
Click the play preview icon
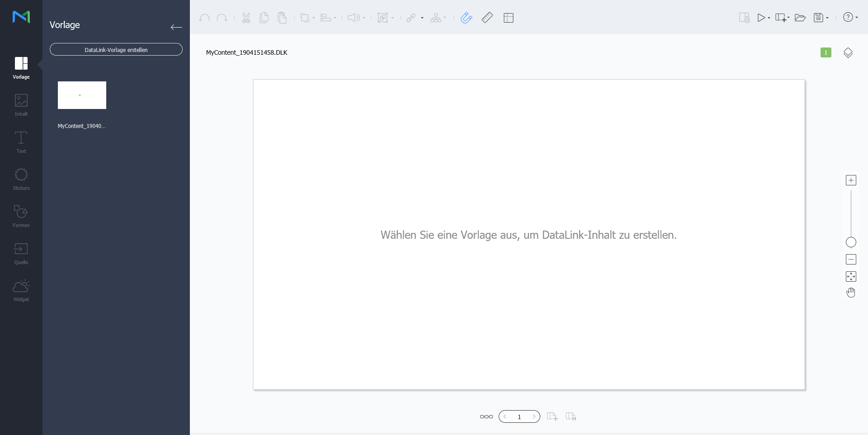point(761,18)
